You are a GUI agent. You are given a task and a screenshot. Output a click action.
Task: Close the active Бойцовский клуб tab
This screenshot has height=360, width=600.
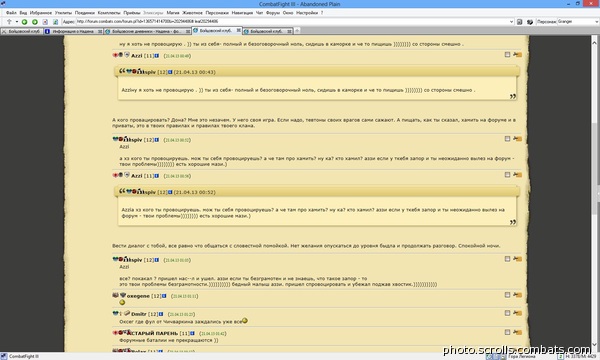click(x=239, y=30)
